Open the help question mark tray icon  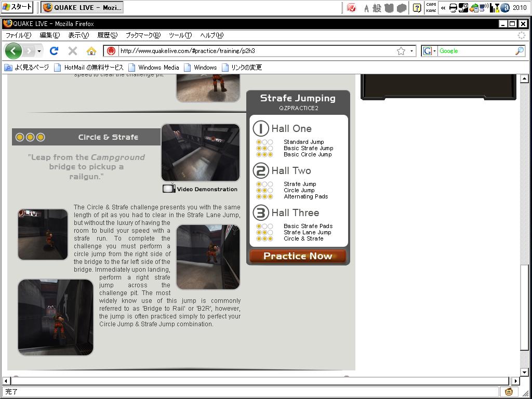tap(417, 7)
